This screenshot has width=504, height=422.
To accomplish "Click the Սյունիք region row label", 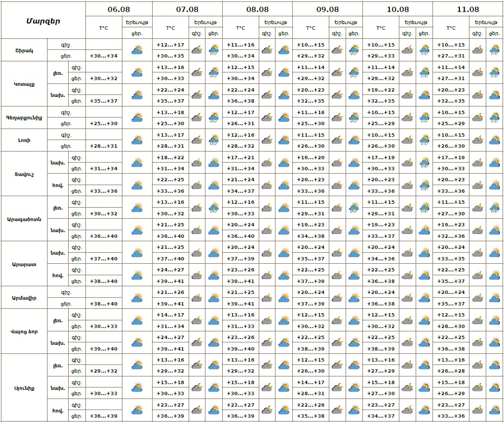I will point(24,388).
